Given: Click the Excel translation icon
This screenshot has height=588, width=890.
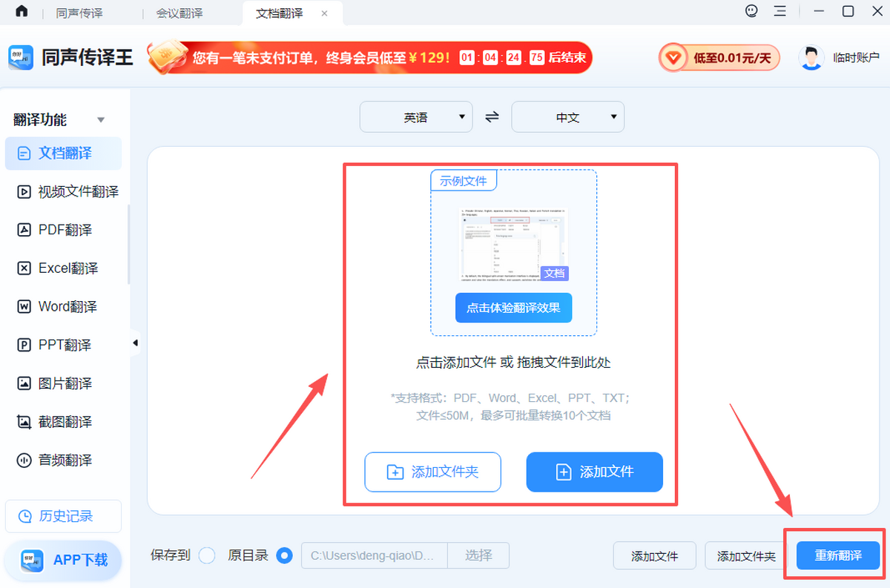Looking at the screenshot, I should 24,268.
